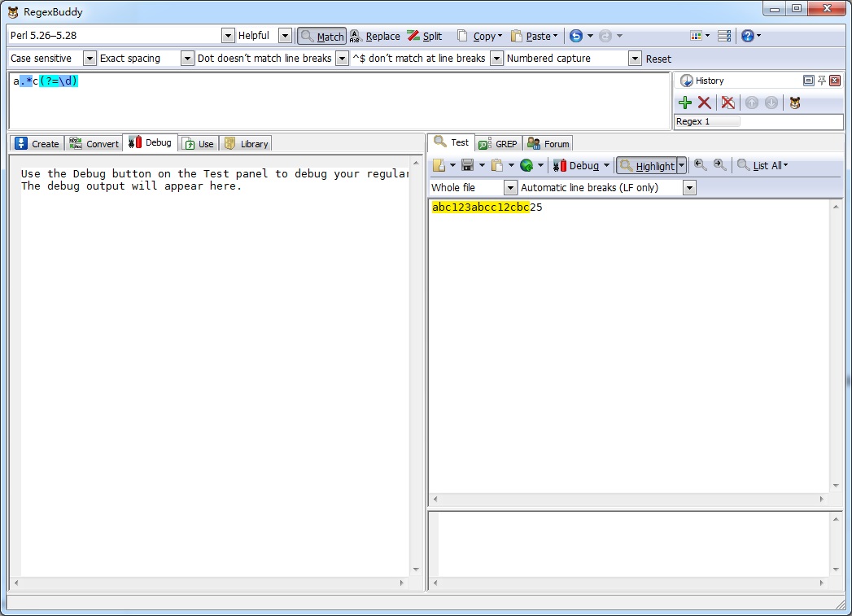Click the zoom in magnifier in the Test toolbar
The width and height of the screenshot is (852, 616).
720,165
